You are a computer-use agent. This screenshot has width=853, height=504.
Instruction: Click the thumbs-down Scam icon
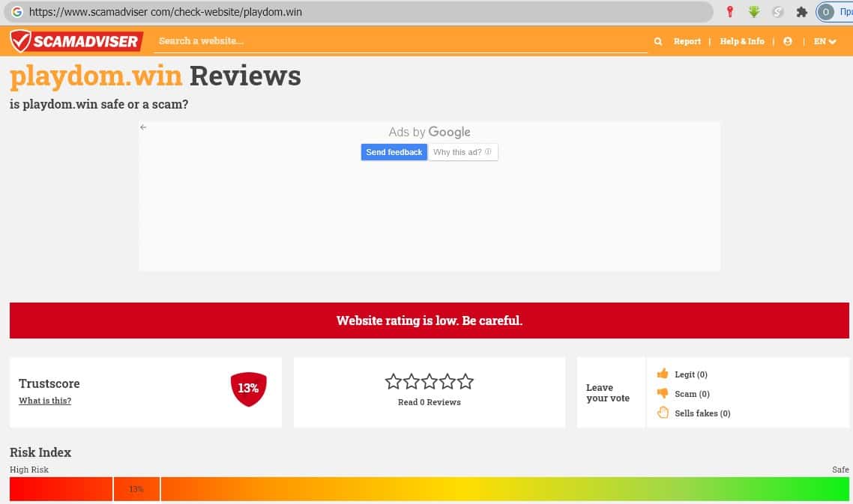(662, 393)
